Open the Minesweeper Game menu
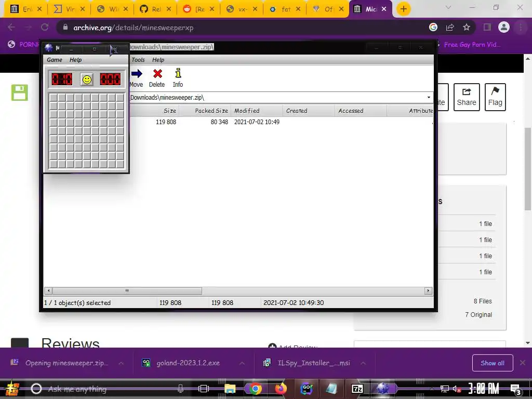Image resolution: width=532 pixels, height=399 pixels. [55, 60]
